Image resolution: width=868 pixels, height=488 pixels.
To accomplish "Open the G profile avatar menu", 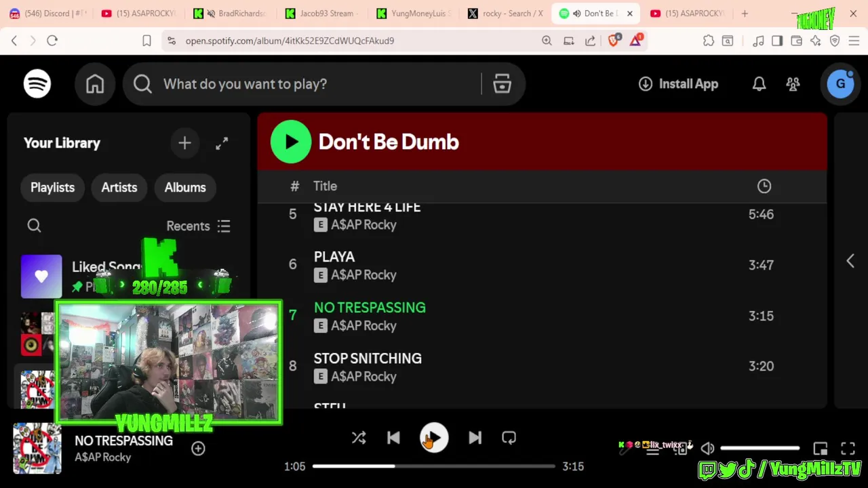I will (840, 84).
